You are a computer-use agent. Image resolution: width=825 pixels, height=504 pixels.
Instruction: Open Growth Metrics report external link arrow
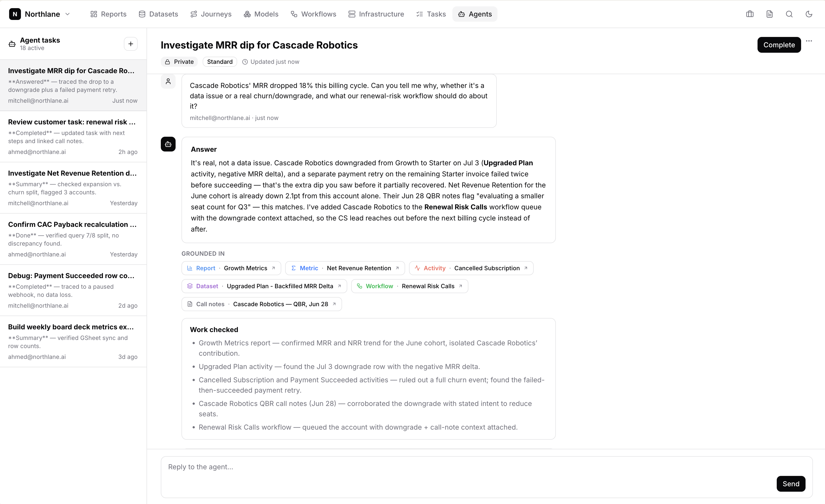point(273,268)
